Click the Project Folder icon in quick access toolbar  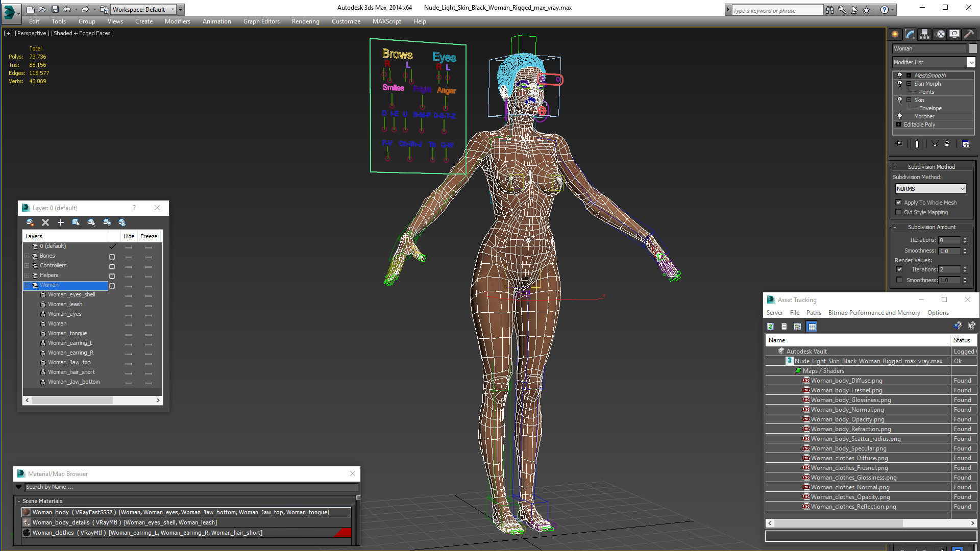[x=104, y=9]
